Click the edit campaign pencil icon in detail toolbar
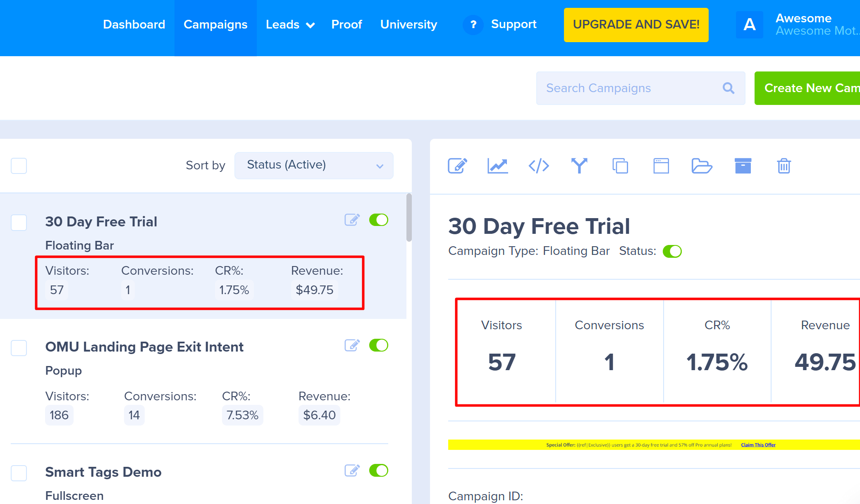 (x=457, y=166)
